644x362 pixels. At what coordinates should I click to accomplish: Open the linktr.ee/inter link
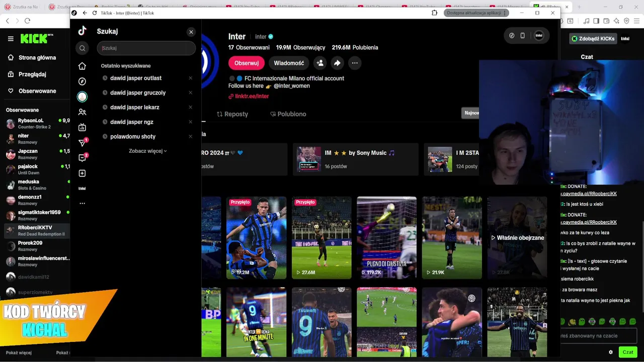[249, 96]
